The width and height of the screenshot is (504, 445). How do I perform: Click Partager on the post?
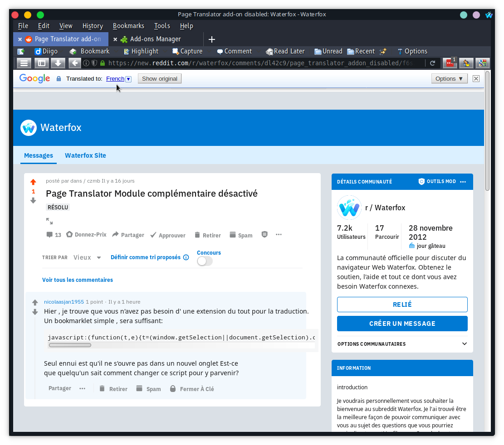(128, 235)
